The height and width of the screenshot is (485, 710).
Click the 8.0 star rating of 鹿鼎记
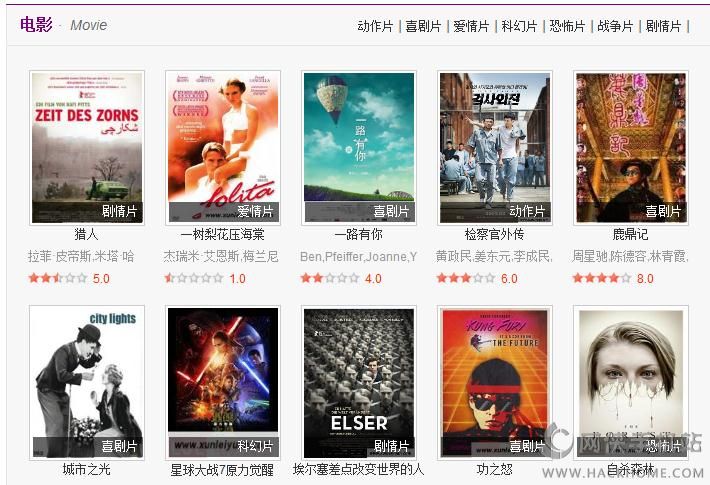pyautogui.click(x=613, y=278)
